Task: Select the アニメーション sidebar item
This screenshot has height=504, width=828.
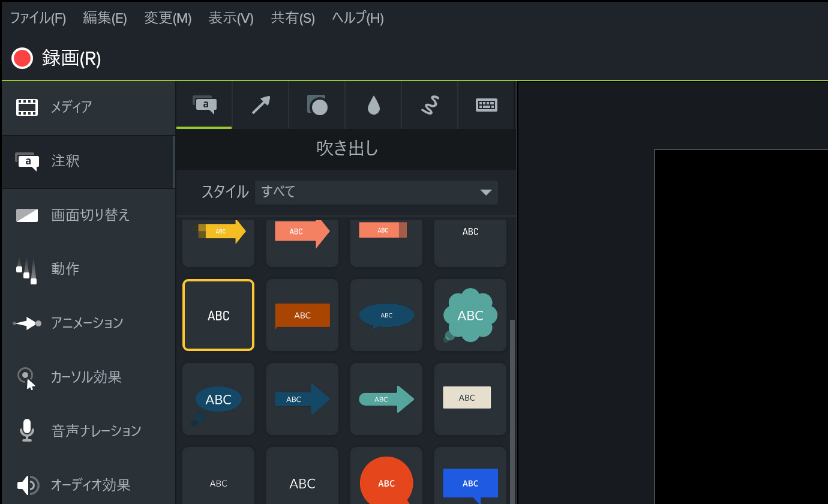Action: 88,323
